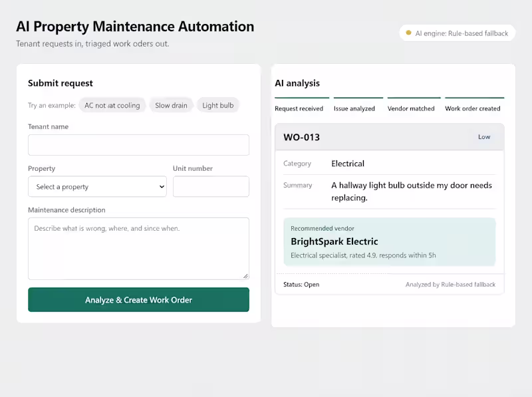
Task: Click the Submit request heading
Action: (61, 83)
